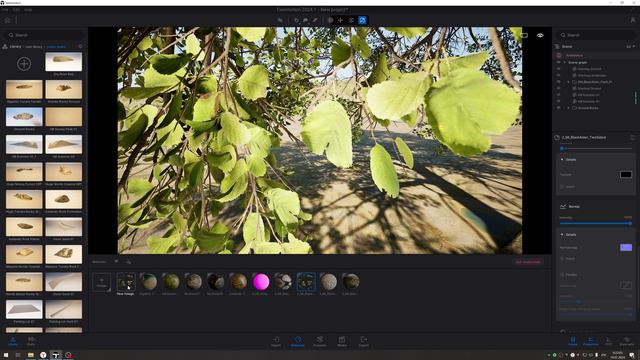Open the Import panel icon in the bottom dock
This screenshot has height=360, width=640.
(276, 341)
